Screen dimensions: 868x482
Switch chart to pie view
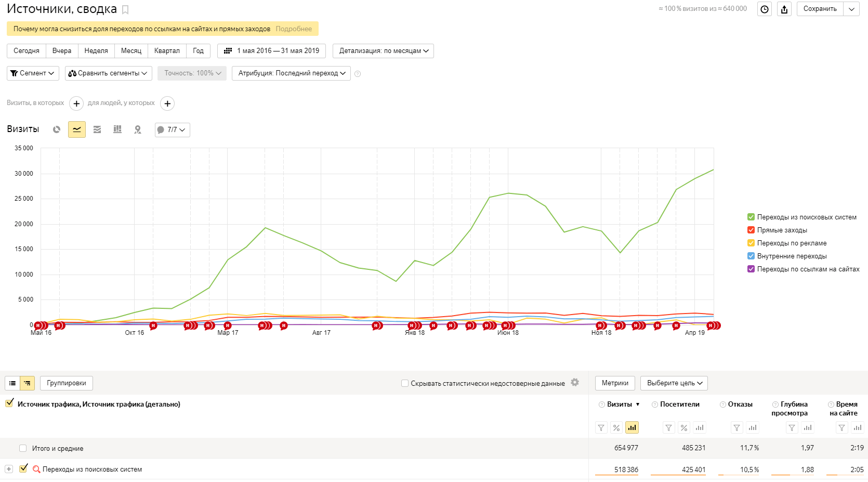pyautogui.click(x=57, y=129)
